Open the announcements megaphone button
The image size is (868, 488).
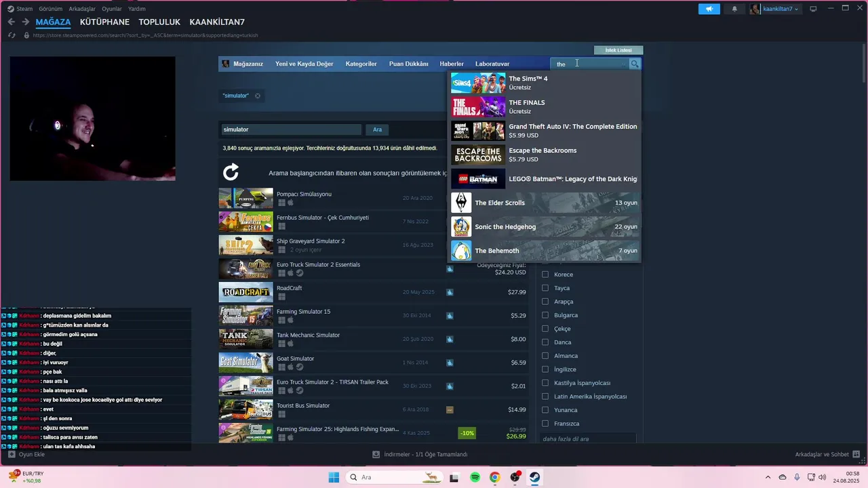coord(709,9)
